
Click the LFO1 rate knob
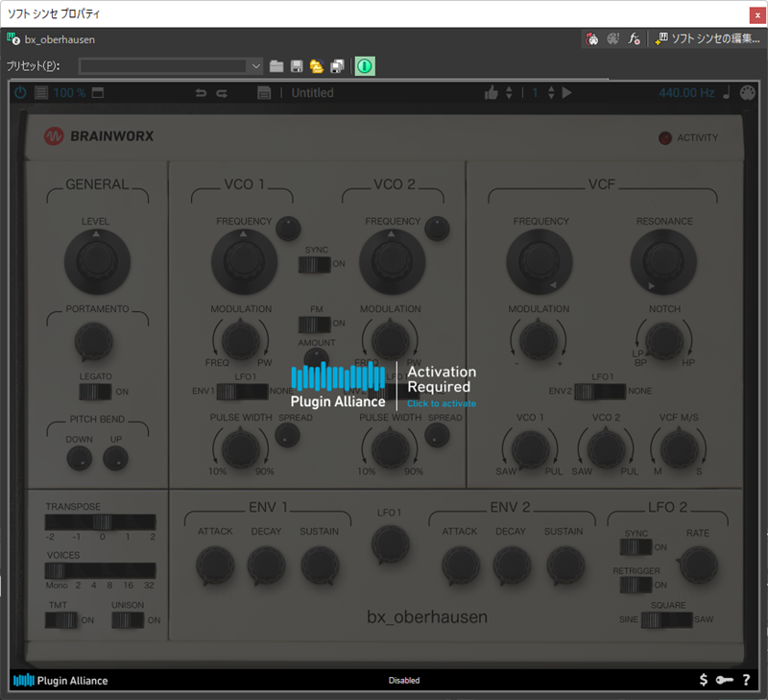click(391, 544)
